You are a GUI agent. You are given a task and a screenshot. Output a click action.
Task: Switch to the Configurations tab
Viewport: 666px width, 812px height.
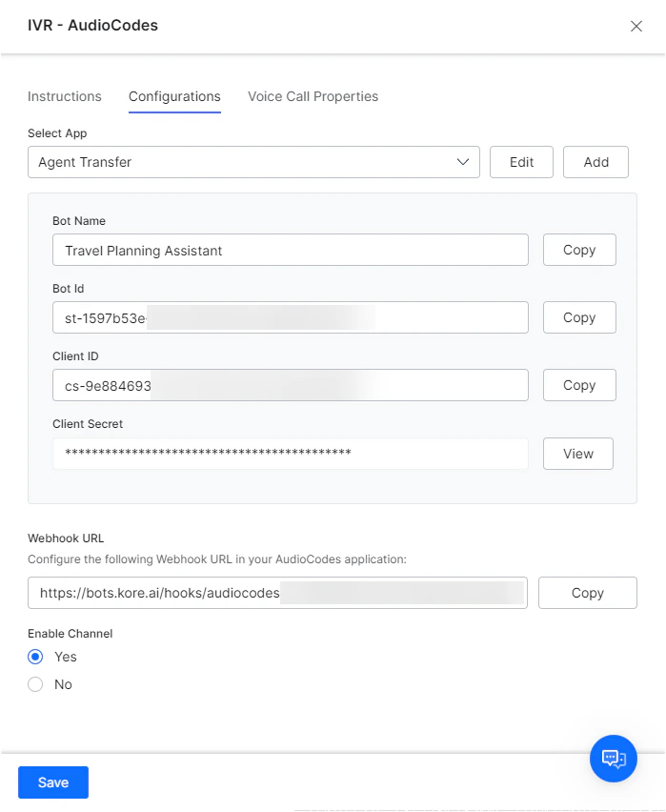click(x=174, y=96)
